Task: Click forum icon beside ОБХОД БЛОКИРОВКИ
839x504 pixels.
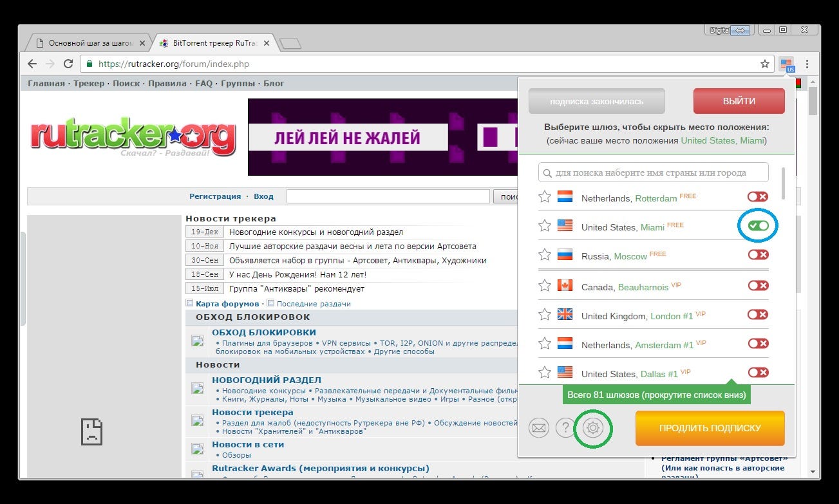Action: pyautogui.click(x=198, y=341)
